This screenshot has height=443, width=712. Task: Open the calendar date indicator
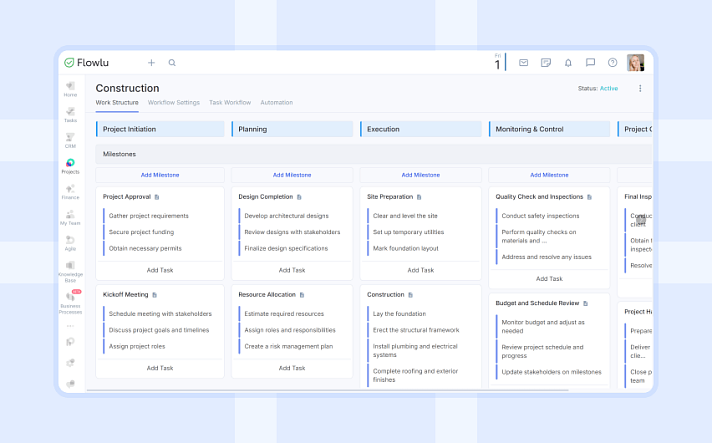pyautogui.click(x=498, y=62)
